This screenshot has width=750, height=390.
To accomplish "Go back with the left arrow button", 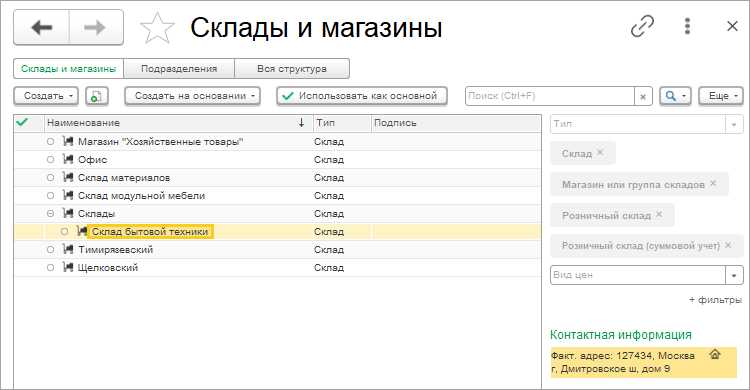I will [42, 28].
